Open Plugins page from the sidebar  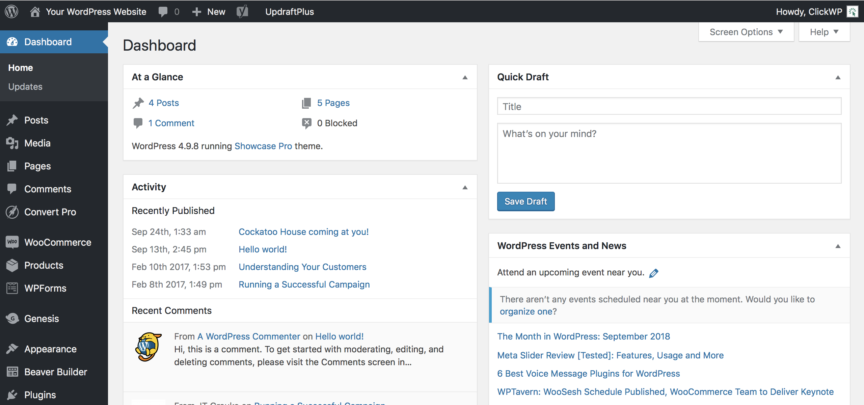(40, 395)
